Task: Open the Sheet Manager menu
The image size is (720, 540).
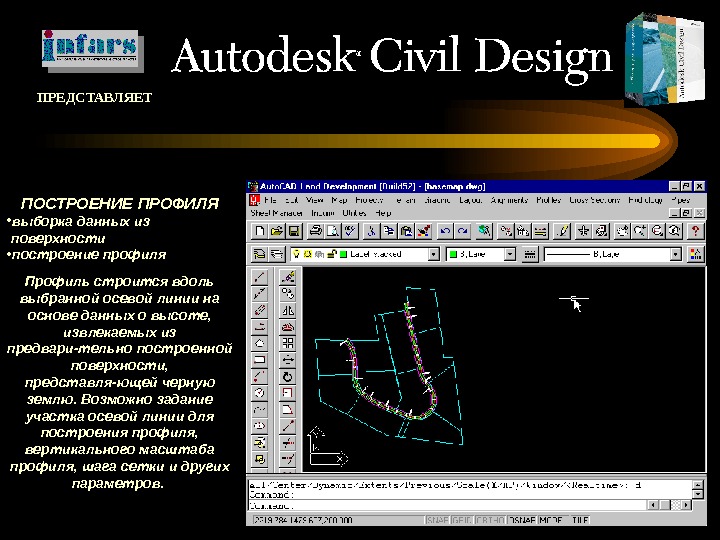Action: 276,213
